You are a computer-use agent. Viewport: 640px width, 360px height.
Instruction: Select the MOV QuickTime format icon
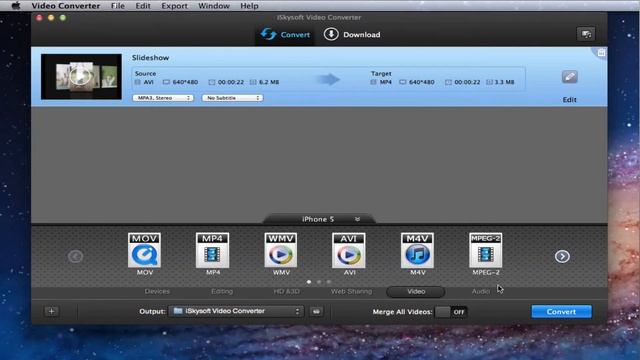144,250
